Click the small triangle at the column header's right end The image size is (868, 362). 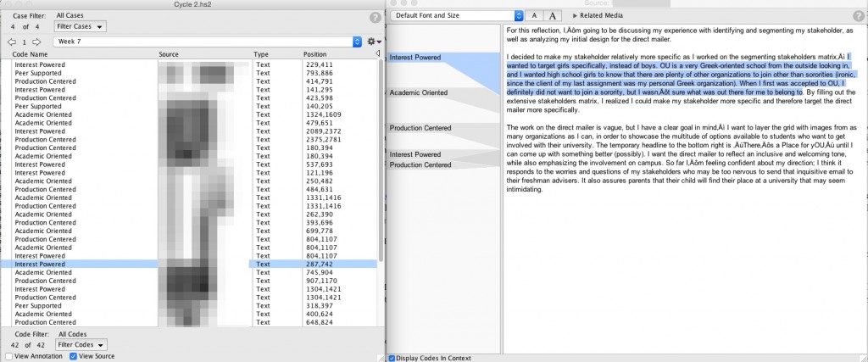[x=377, y=53]
